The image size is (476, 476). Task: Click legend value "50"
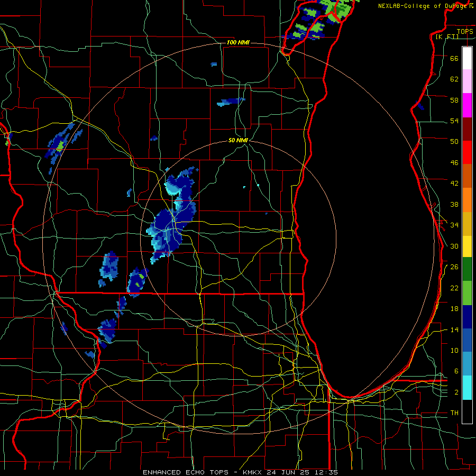pos(454,142)
